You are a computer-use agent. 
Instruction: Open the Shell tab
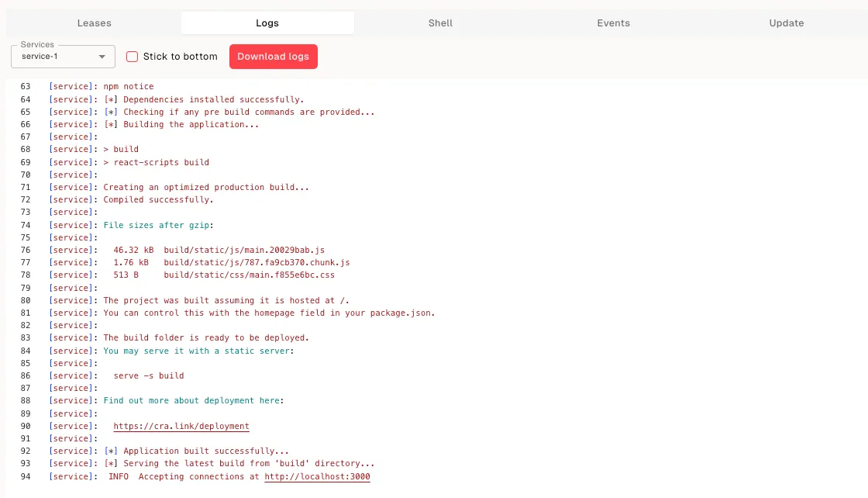pyautogui.click(x=440, y=23)
